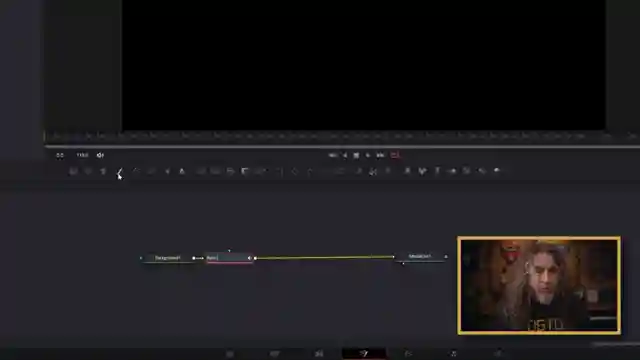Play the composition forward
The width and height of the screenshot is (640, 360).
368,155
